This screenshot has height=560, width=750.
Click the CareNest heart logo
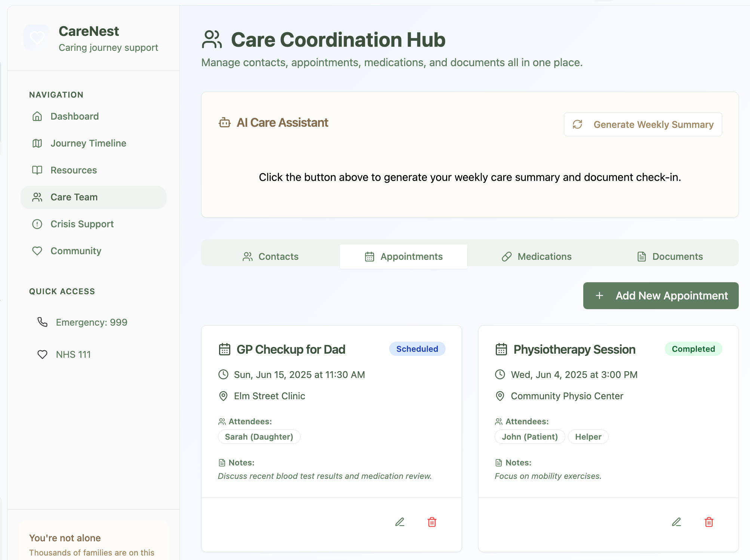(37, 38)
